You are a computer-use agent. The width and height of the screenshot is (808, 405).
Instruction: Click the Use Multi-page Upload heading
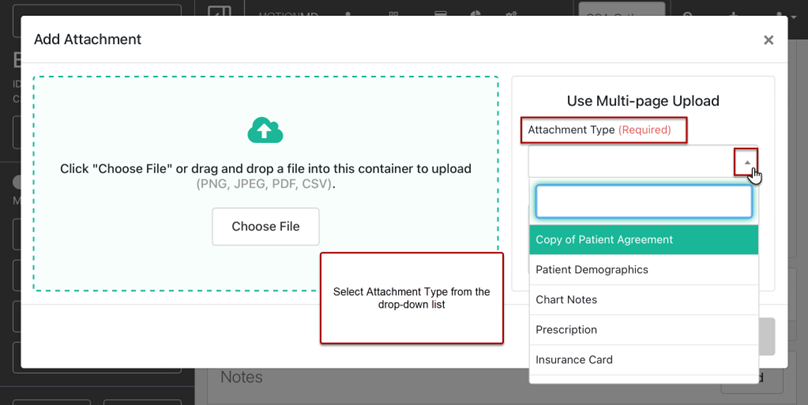(643, 101)
